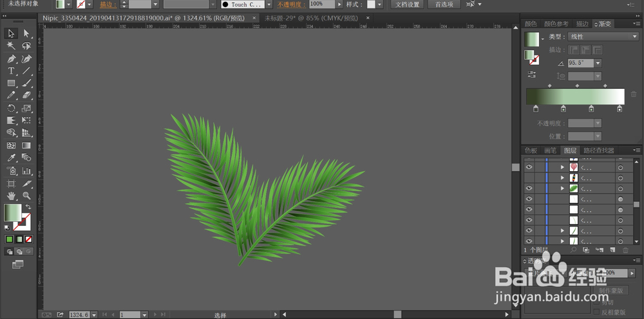This screenshot has height=319, width=644.
Task: Switch to the 色板 panel tab
Action: (x=531, y=150)
